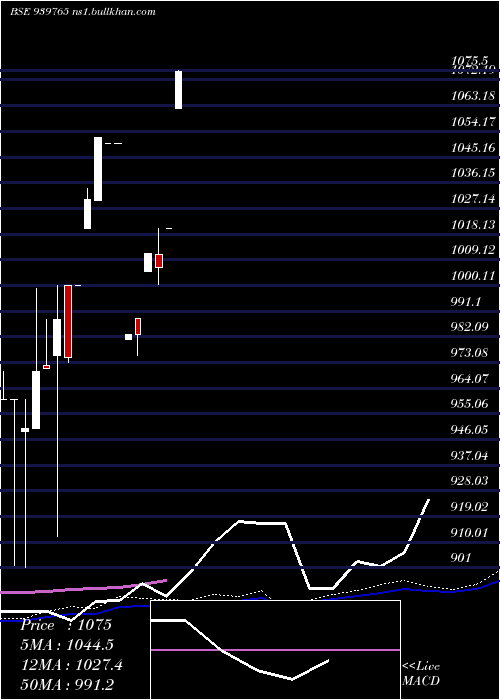Click the 901 price axis label

coord(461,557)
